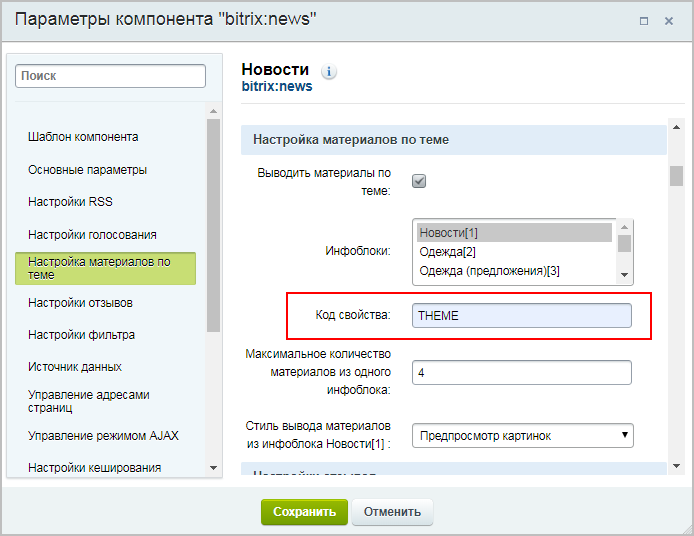
Task: Open Шаблон компонента section
Action: [83, 137]
